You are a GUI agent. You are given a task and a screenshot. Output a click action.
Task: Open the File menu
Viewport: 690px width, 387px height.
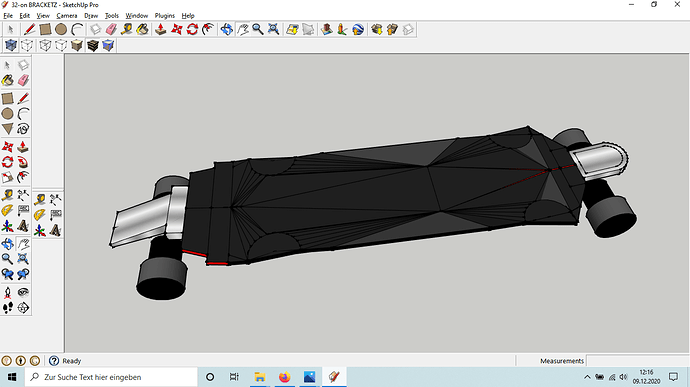(8, 15)
